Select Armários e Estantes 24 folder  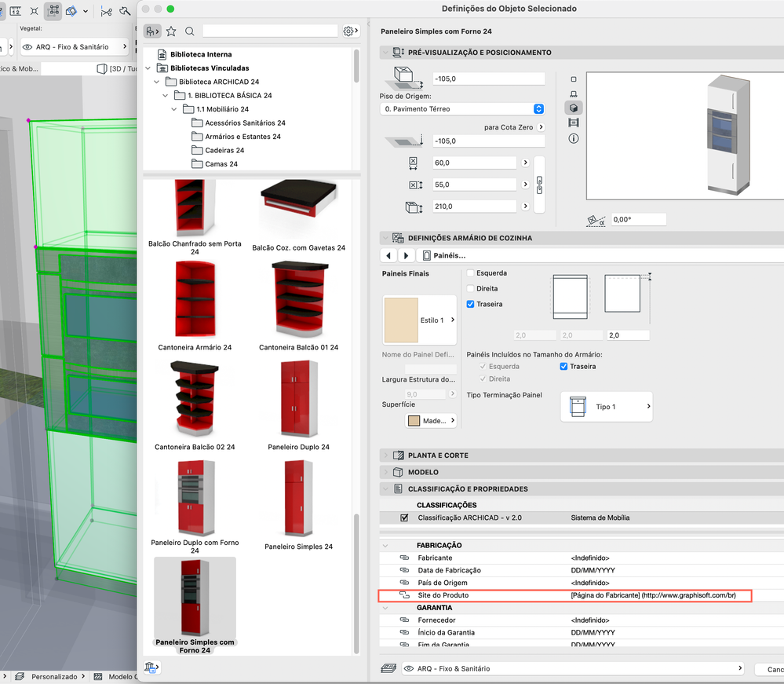[242, 137]
